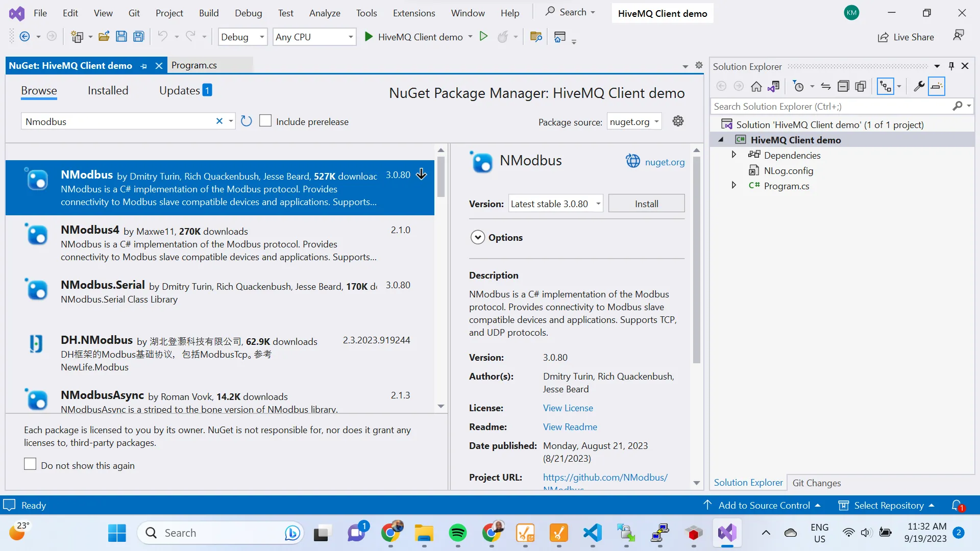Click Add to Source Control in status bar
Viewport: 980px width, 551px height.
tap(764, 506)
